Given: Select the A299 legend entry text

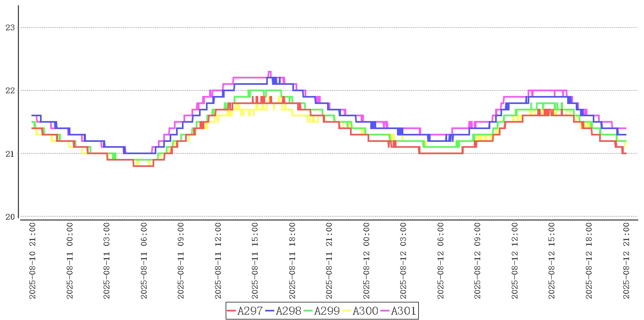Looking at the screenshot, I should coord(327,311).
